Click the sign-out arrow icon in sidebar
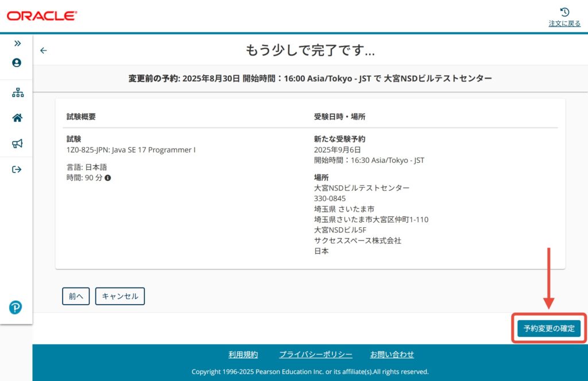 (17, 169)
